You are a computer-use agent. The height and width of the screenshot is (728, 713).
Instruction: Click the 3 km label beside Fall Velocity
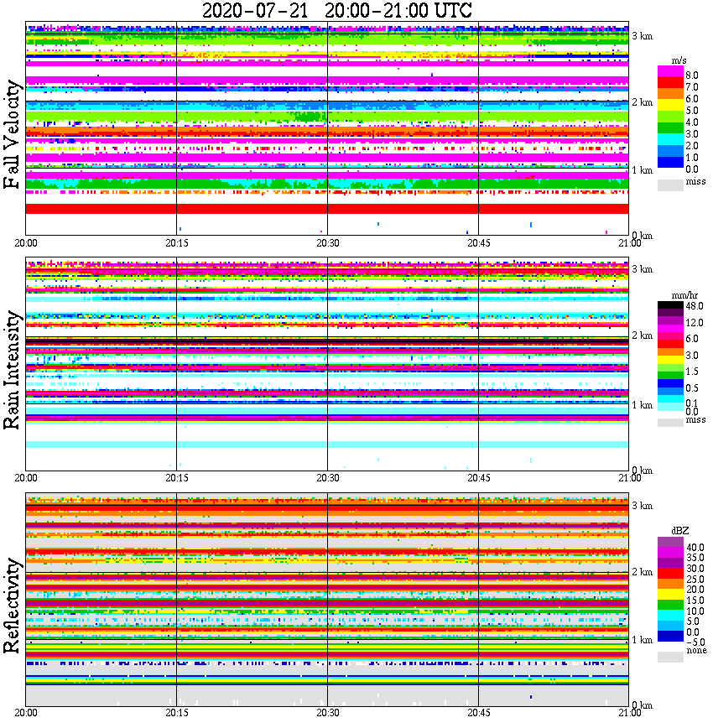pos(643,36)
